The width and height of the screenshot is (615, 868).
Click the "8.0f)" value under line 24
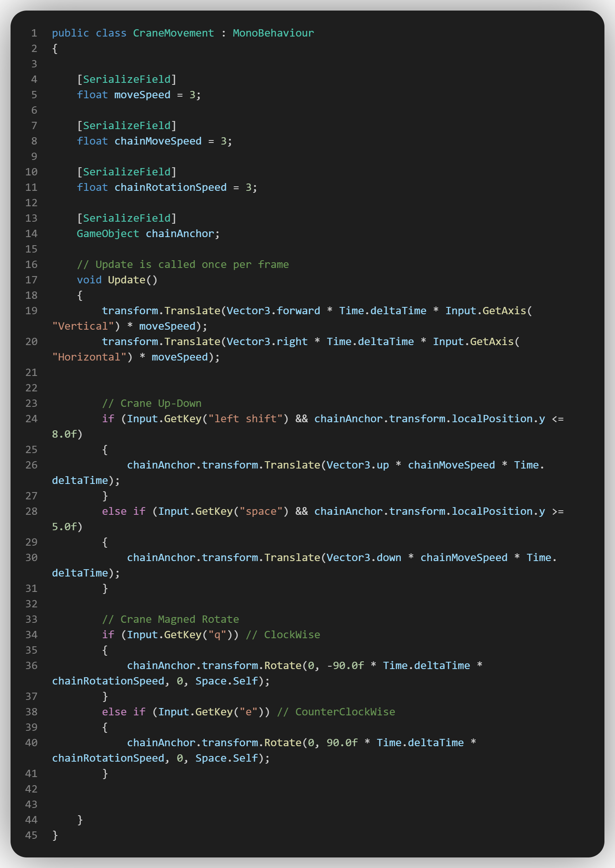tap(67, 434)
